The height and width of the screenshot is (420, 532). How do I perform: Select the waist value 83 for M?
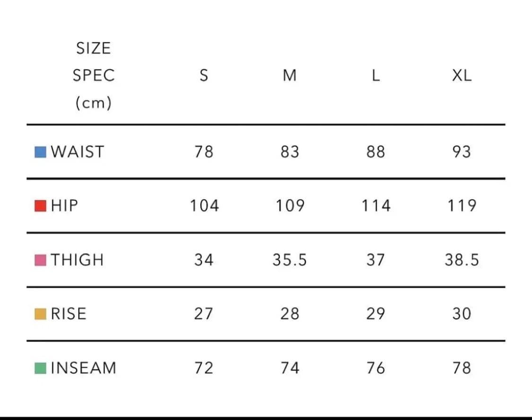pos(289,152)
